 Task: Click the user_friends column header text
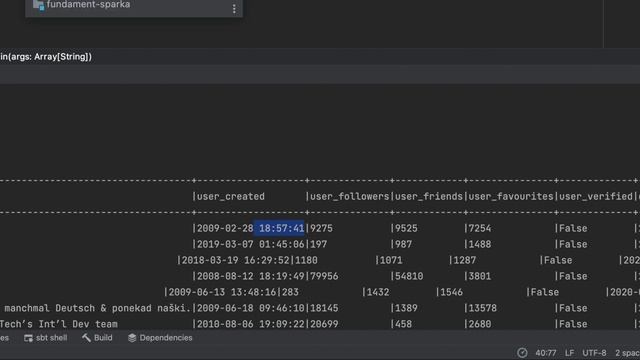click(429, 197)
